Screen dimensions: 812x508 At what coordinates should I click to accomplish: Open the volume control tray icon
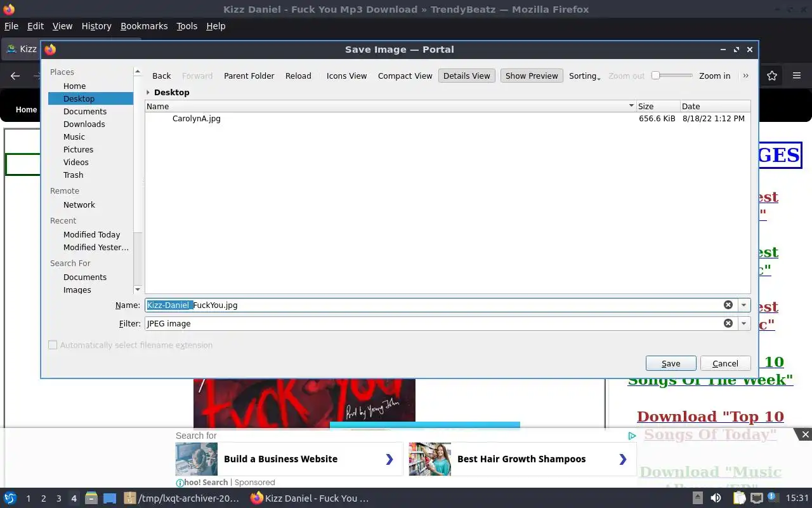click(x=716, y=498)
